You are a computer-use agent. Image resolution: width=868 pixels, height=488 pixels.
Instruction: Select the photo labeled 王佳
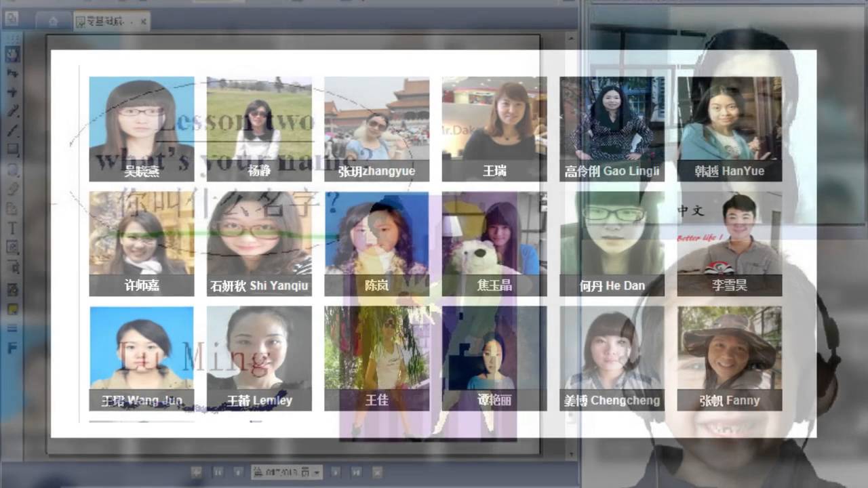tap(377, 359)
